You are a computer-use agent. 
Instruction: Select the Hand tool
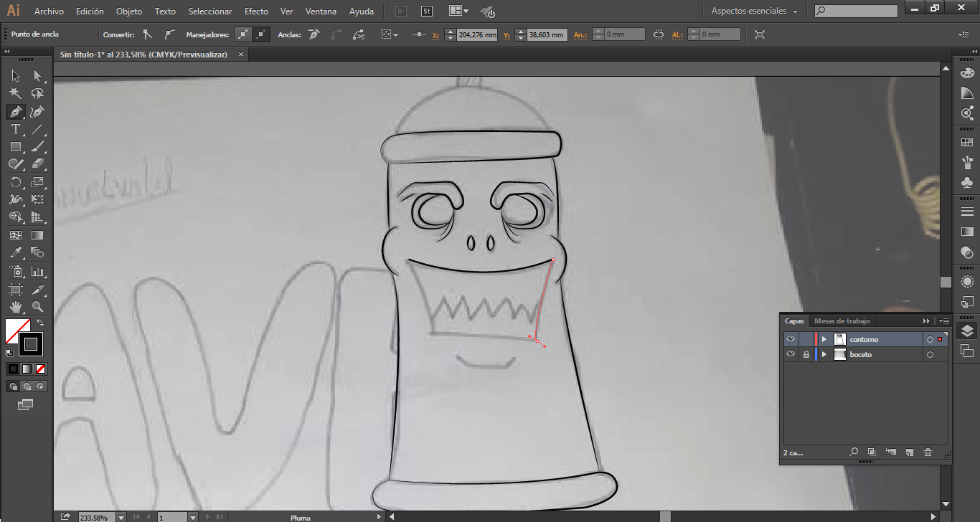(15, 307)
